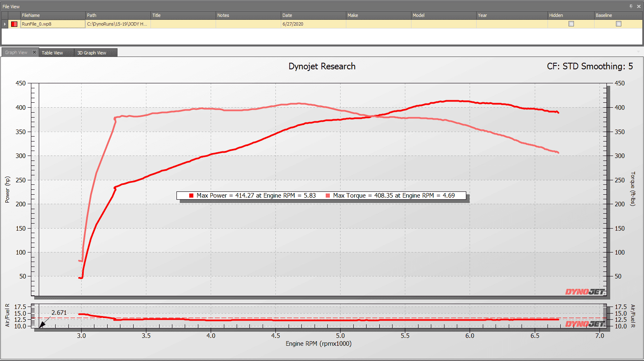Click the 6/27/2020 date cell
Viewport: 644px width, 361px height.
pyautogui.click(x=313, y=24)
